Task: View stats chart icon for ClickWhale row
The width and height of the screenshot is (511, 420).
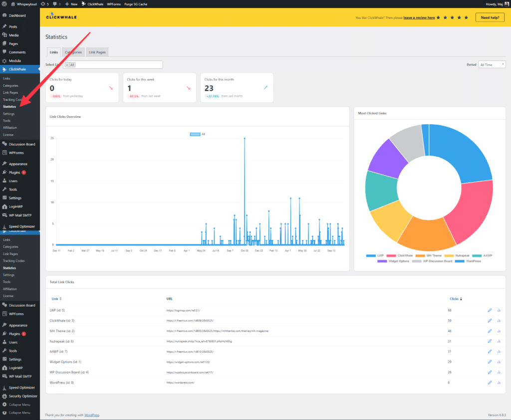Action: [x=499, y=321]
